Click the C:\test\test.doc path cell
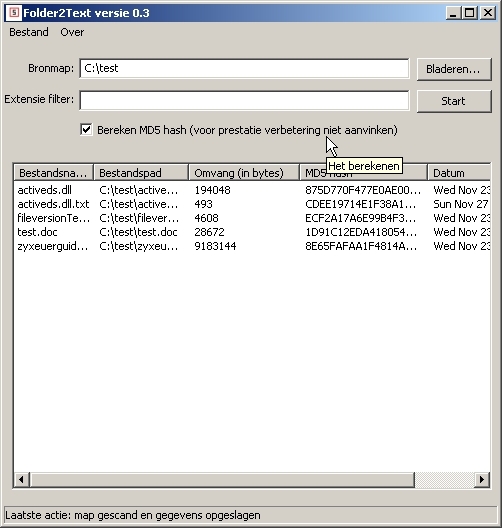Viewport: 502px width, 528px height. (x=138, y=232)
